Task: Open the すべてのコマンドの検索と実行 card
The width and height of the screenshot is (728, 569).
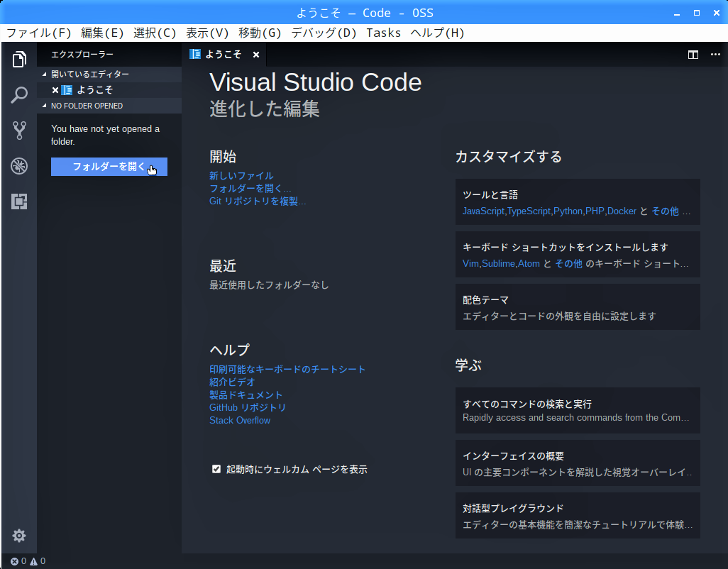Action: pyautogui.click(x=578, y=411)
